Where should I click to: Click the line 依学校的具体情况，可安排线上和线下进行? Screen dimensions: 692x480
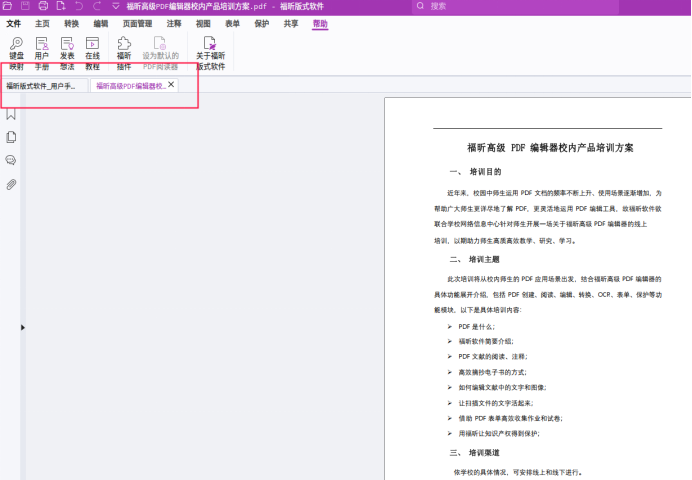coord(519,472)
